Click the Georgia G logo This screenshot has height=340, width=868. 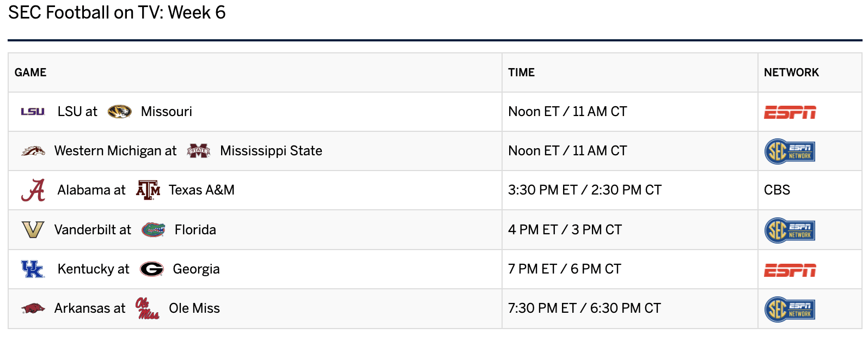click(x=152, y=269)
